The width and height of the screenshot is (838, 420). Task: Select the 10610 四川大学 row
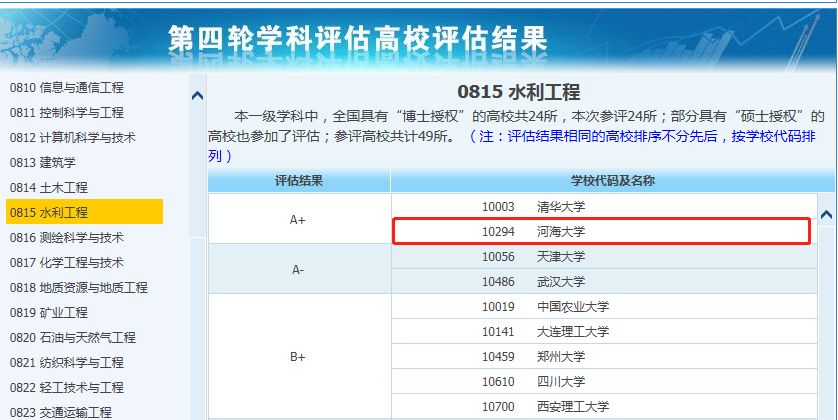[x=604, y=382]
